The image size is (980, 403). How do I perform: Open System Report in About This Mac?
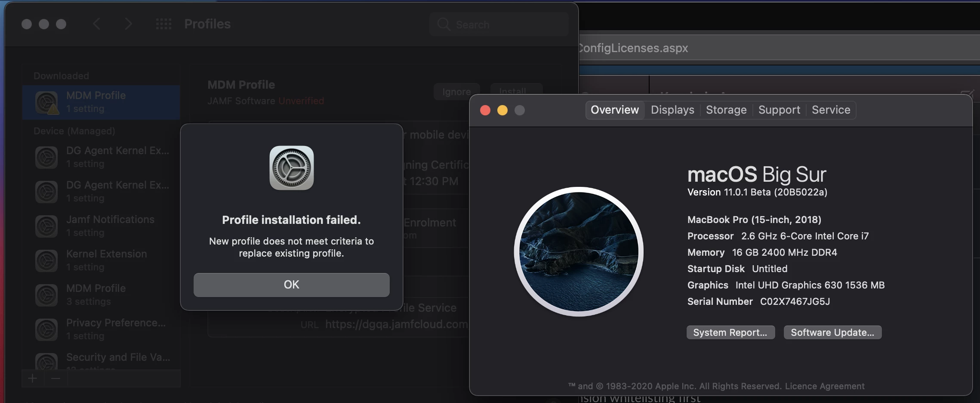pyautogui.click(x=730, y=332)
